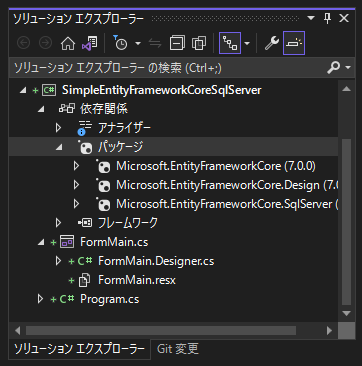This screenshot has width=362, height=366.
Task: Select FormMain.Designer.cs file
Action: pyautogui.click(x=156, y=261)
